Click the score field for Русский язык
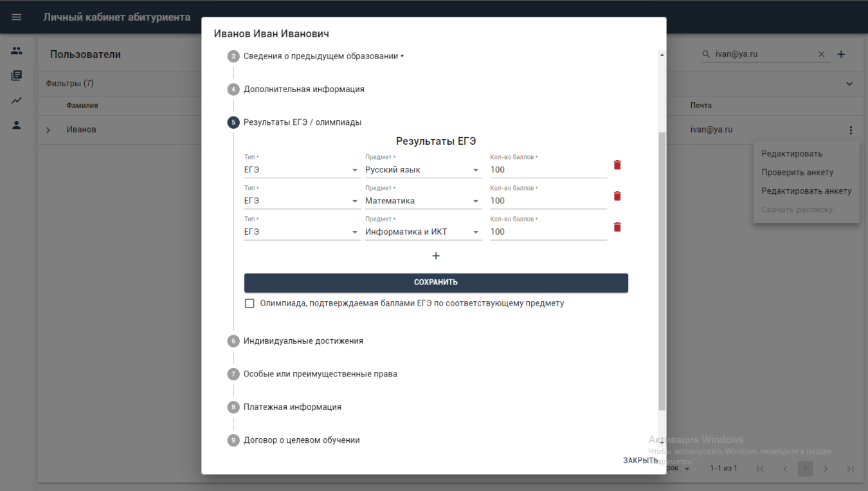Image resolution: width=868 pixels, height=491 pixels. click(x=548, y=170)
